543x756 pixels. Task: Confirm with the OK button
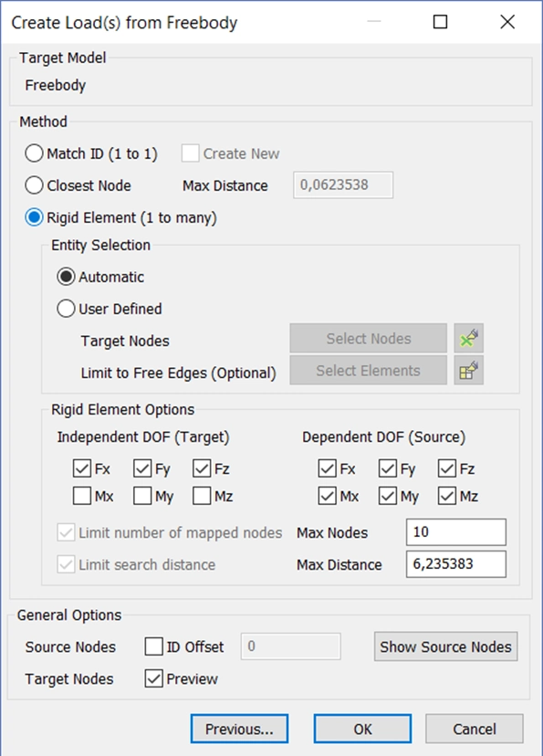[363, 729]
